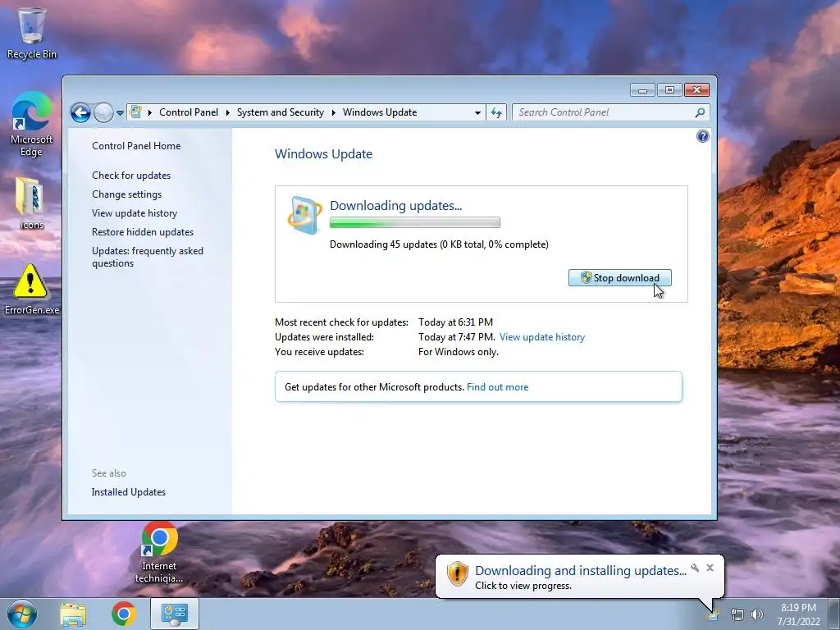This screenshot has width=840, height=630.
Task: Click the Windows Update shield globe icon
Action: [x=305, y=216]
